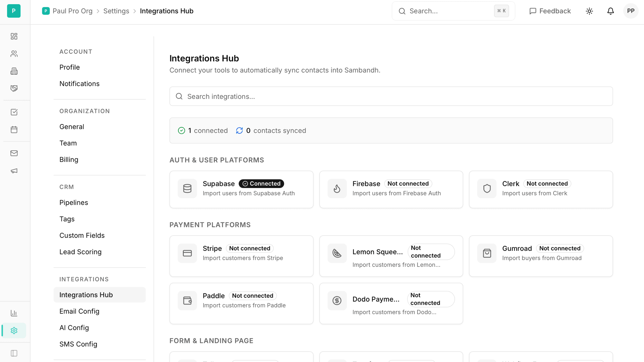
Task: Open the notifications bell icon
Action: [611, 11]
